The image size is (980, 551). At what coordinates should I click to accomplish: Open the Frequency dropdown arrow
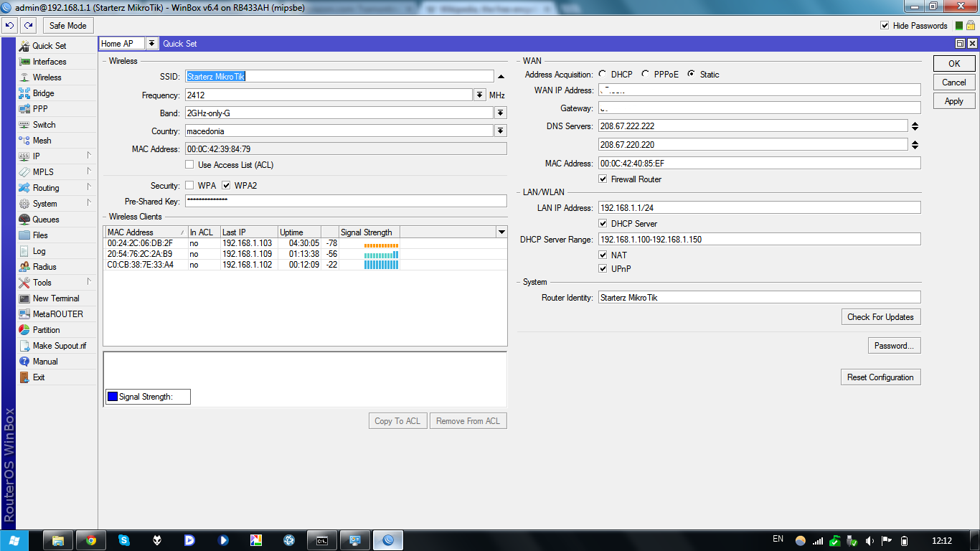point(480,95)
